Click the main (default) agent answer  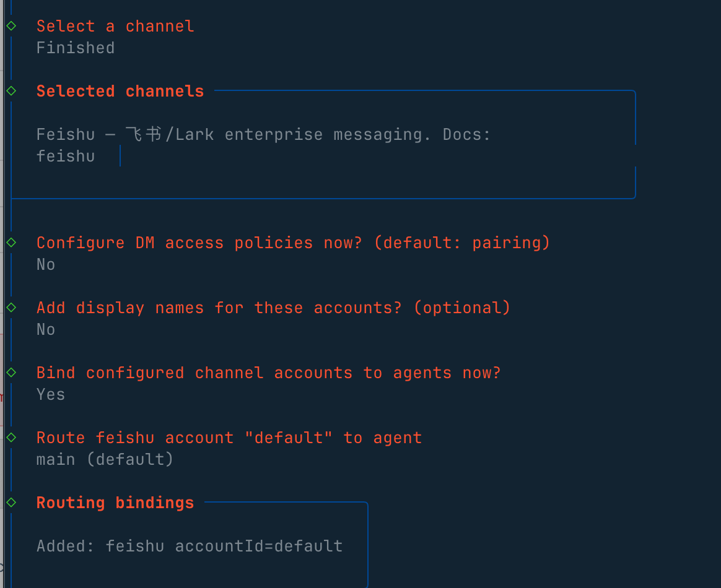(x=105, y=459)
